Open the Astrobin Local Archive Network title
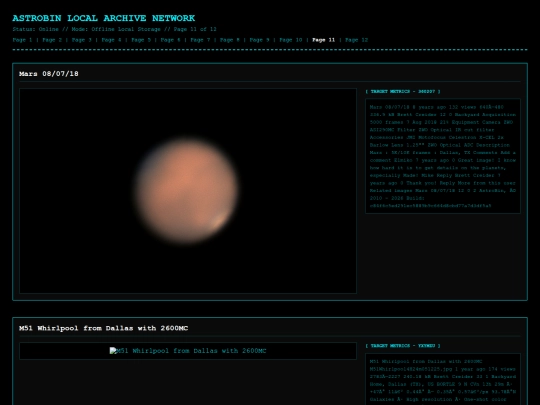Image resolution: width=540 pixels, height=405 pixels. pyautogui.click(x=104, y=18)
